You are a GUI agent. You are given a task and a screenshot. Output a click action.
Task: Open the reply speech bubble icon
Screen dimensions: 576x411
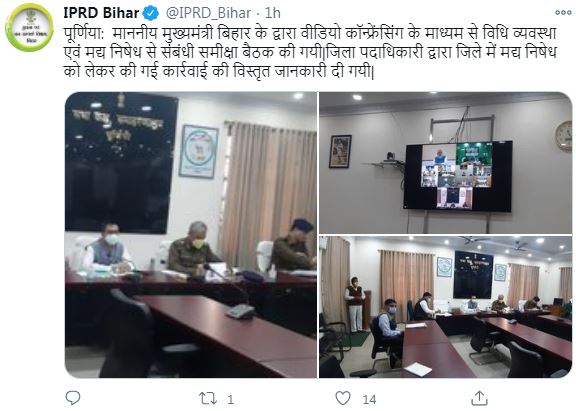click(73, 398)
